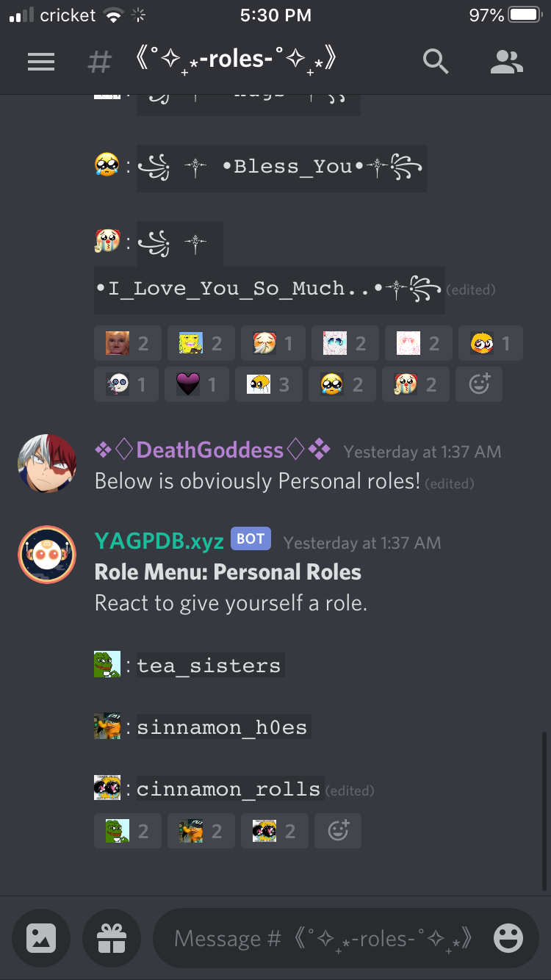Tap DeathGoddess's avatar picture
Viewport: 551px width, 980px height.
47,463
